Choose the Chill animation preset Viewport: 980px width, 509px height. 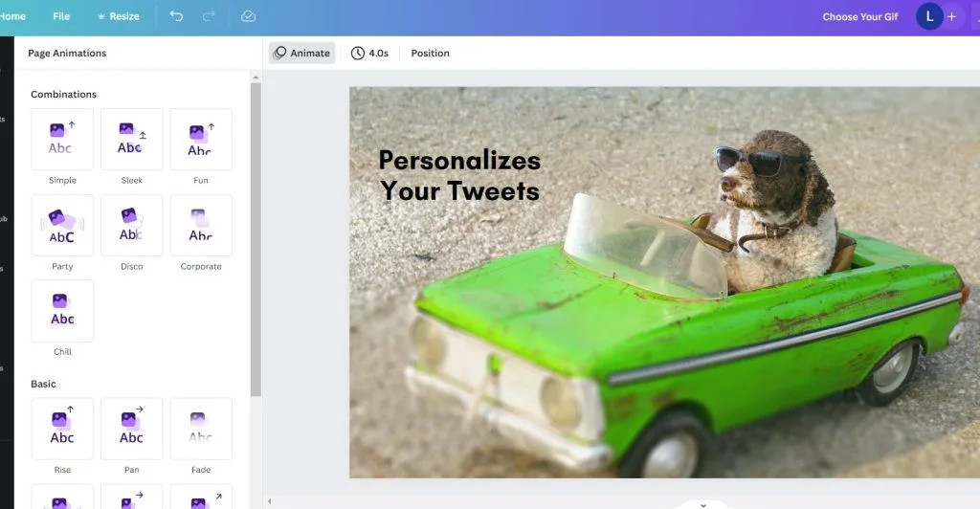62,311
